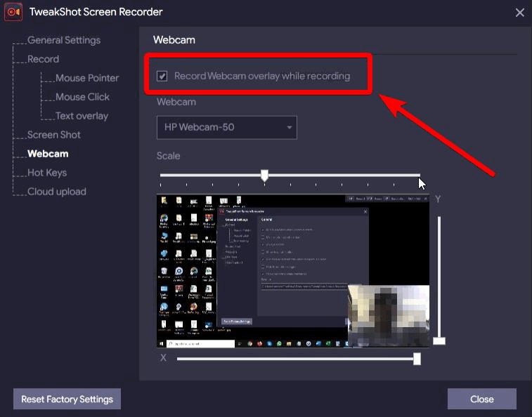
Task: Click the Windows Start icon in preview
Action: 162,344
